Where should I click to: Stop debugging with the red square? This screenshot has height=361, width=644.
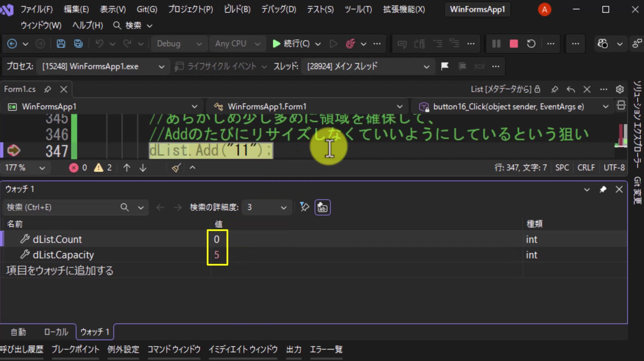pos(514,44)
